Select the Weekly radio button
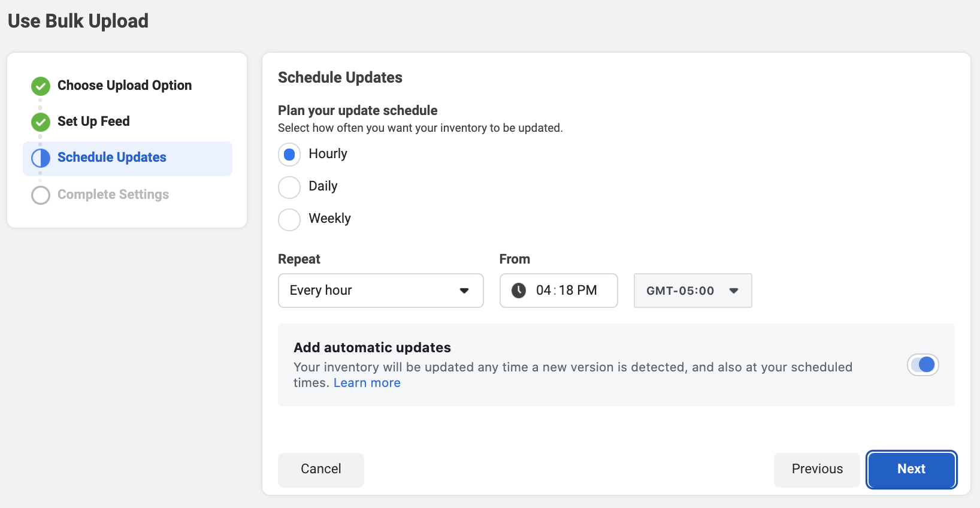 pyautogui.click(x=289, y=219)
